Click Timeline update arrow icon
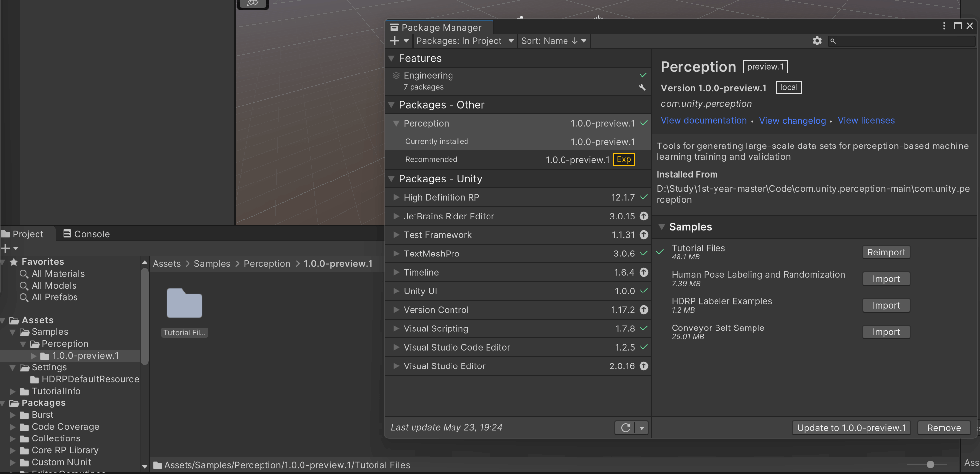Viewport: 980px width, 474px height. click(x=644, y=272)
